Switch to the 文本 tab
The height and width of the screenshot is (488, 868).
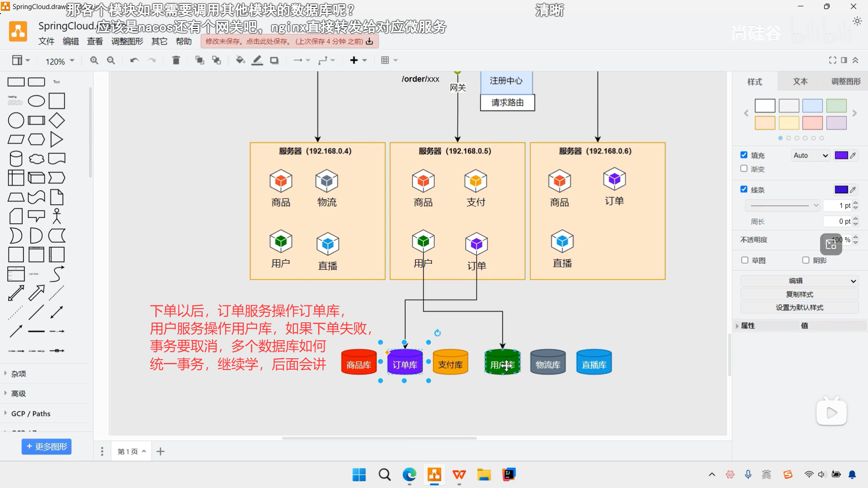(800, 81)
